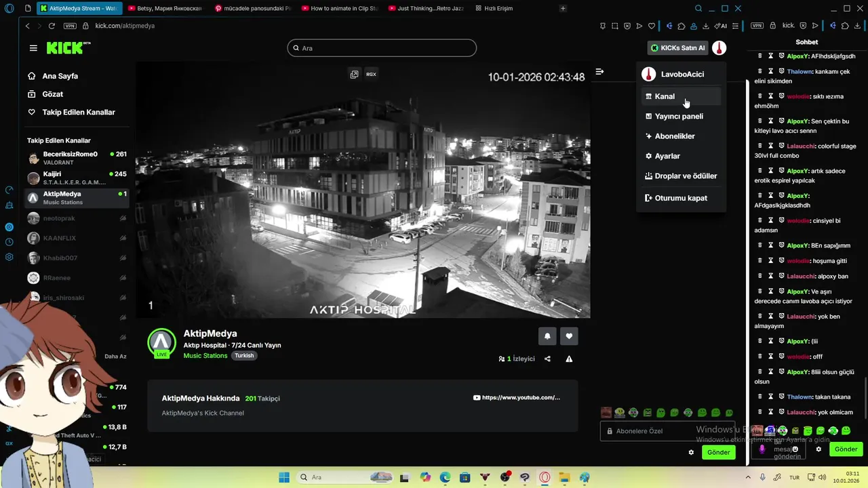Open the Khabib007 offline channel
The image size is (868, 488).
[77, 258]
